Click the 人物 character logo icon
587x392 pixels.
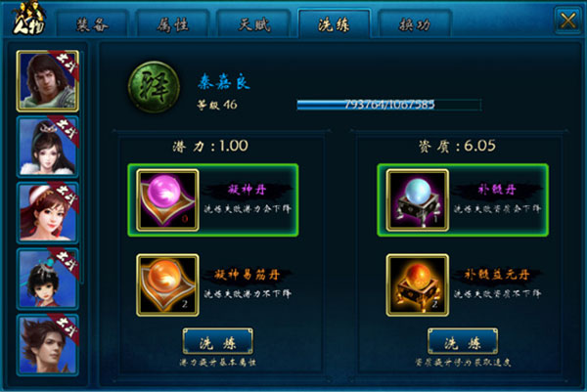(28, 19)
